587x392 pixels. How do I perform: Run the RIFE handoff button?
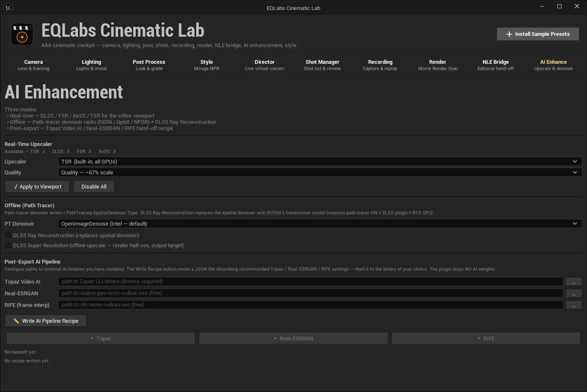486,338
